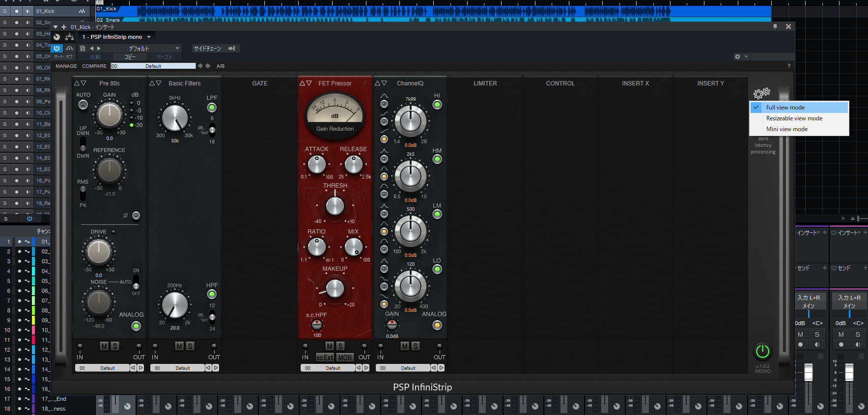Step Pre 80s module preset backward
This screenshot has width=868, height=415.
(x=133, y=368)
